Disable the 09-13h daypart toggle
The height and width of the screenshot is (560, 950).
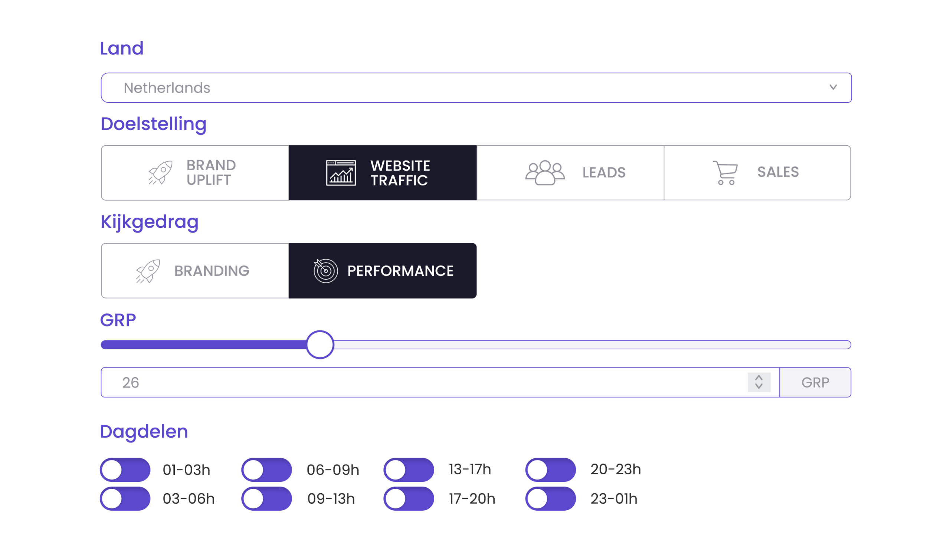[266, 498]
